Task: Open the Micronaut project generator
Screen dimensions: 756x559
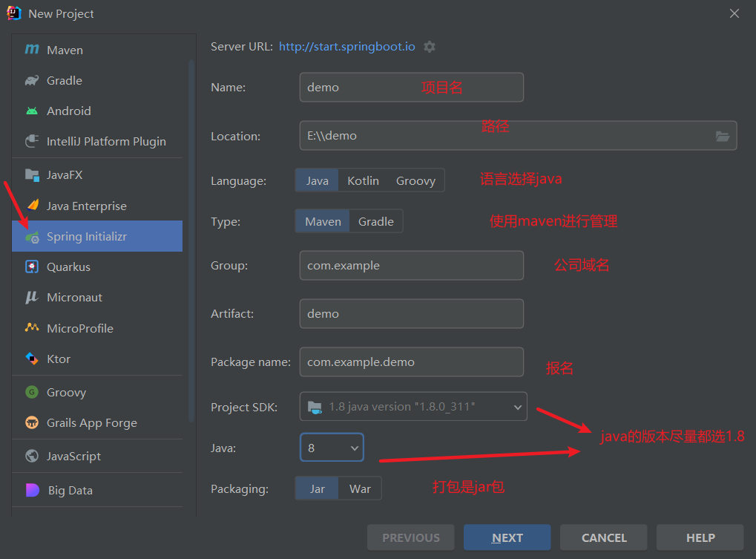Action: tap(74, 297)
